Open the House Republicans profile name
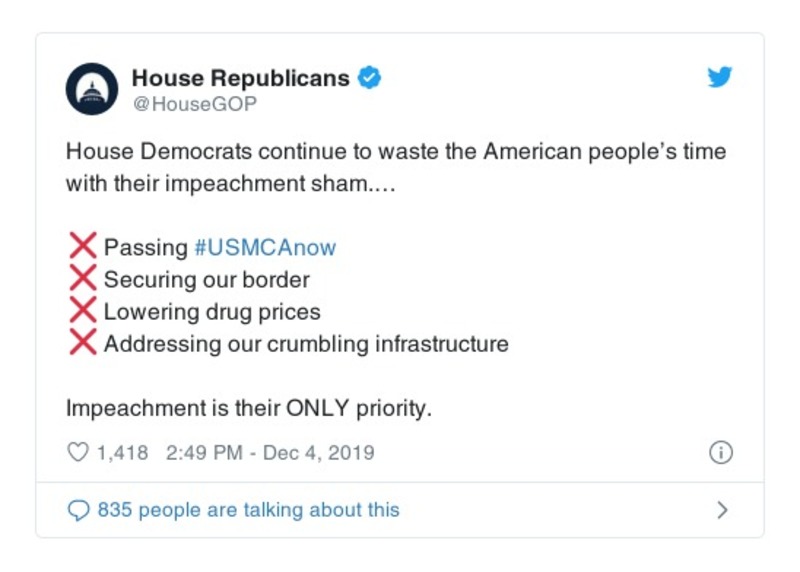Viewport: 800px width, 572px height. click(x=241, y=78)
